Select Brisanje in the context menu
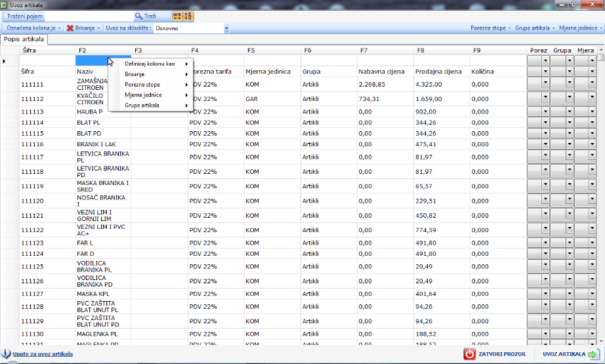Image resolution: width=605 pixels, height=364 pixels. pos(150,74)
